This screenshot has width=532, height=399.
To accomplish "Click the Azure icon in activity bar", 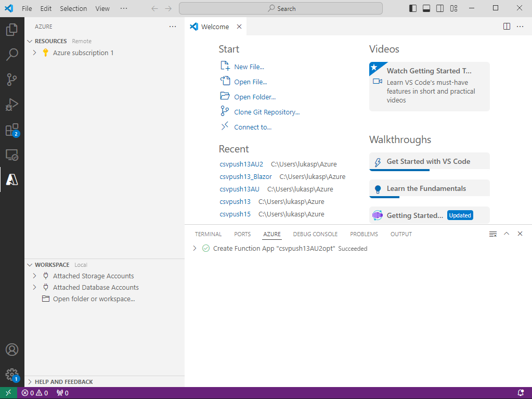I will click(12, 179).
